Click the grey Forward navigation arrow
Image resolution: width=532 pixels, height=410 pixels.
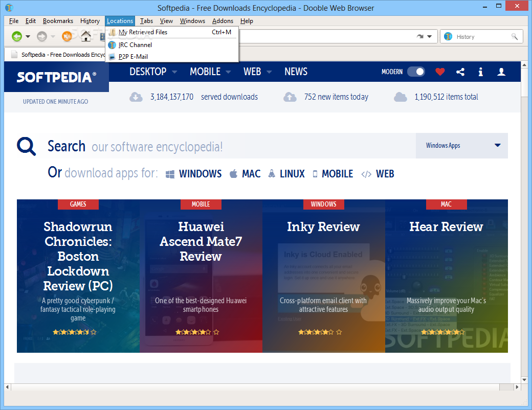(x=42, y=36)
